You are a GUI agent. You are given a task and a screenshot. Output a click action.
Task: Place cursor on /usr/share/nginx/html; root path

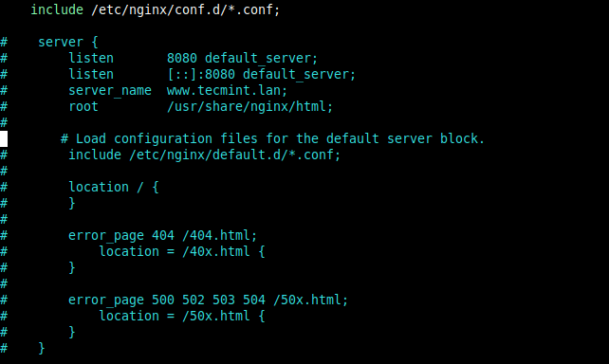(250, 107)
